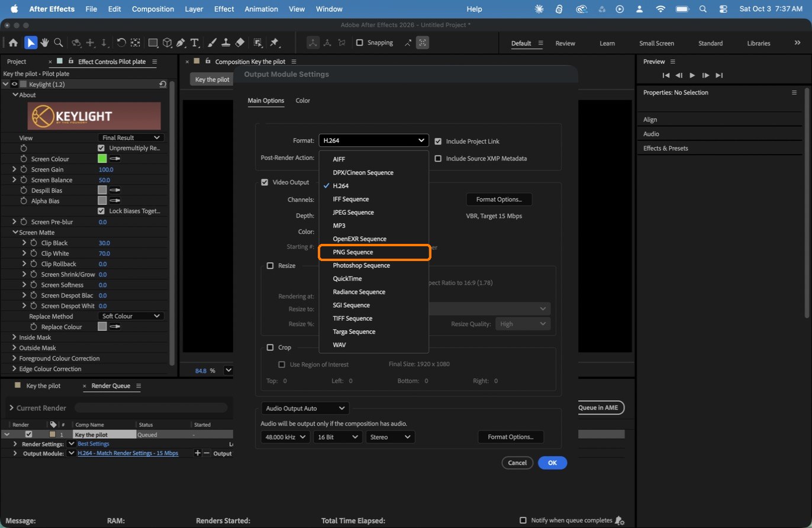The image size is (812, 528).
Task: Select the Puppet Pin tool
Action: 275,43
